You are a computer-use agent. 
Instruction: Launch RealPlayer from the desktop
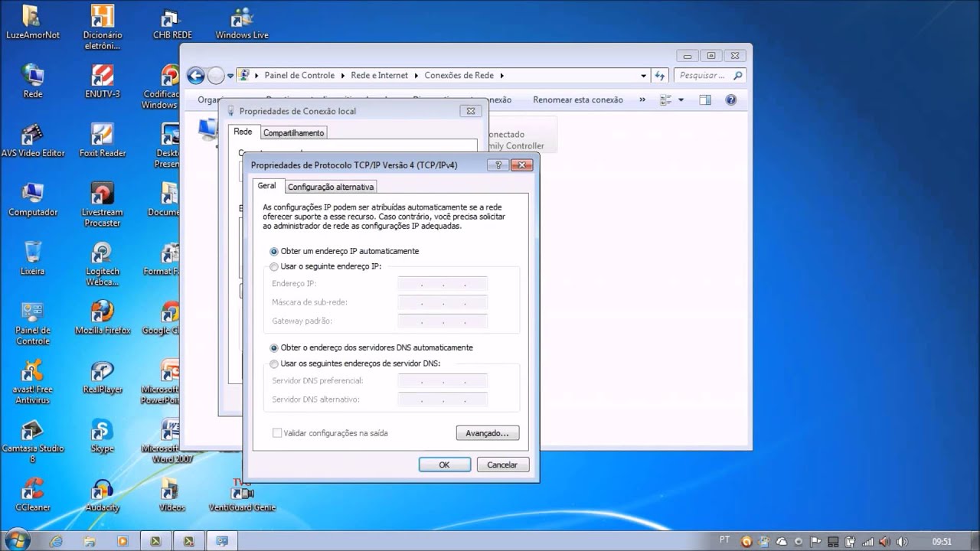tap(102, 377)
